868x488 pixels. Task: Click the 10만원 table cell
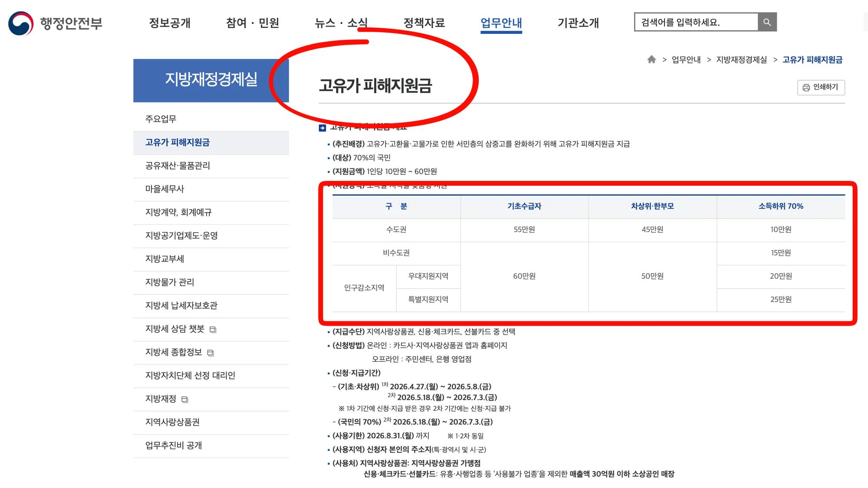click(781, 230)
